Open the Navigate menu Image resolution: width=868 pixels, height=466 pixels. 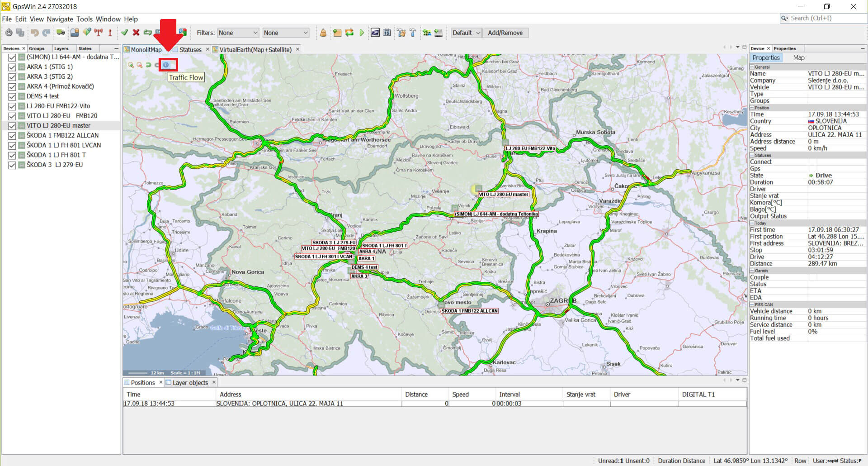click(x=60, y=19)
